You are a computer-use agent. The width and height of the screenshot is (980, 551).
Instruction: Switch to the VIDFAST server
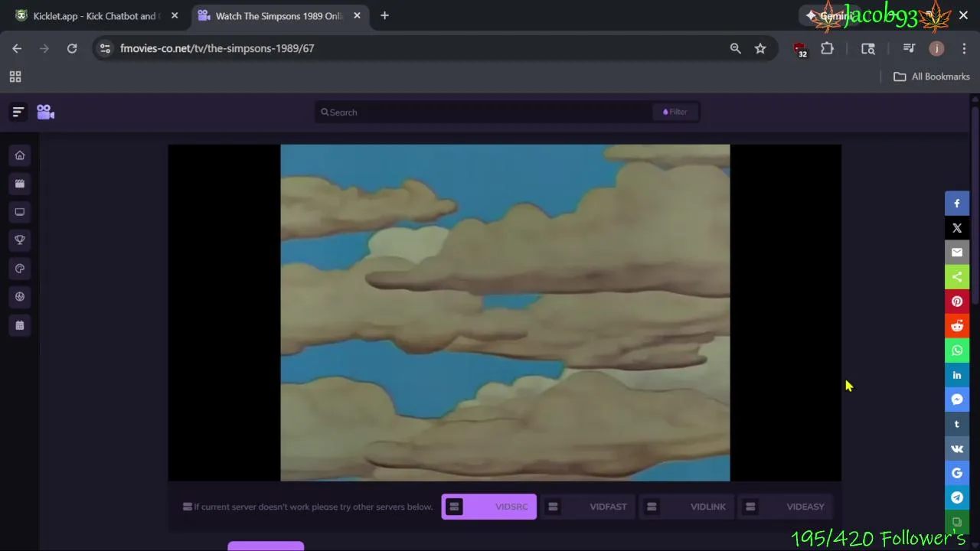(588, 507)
